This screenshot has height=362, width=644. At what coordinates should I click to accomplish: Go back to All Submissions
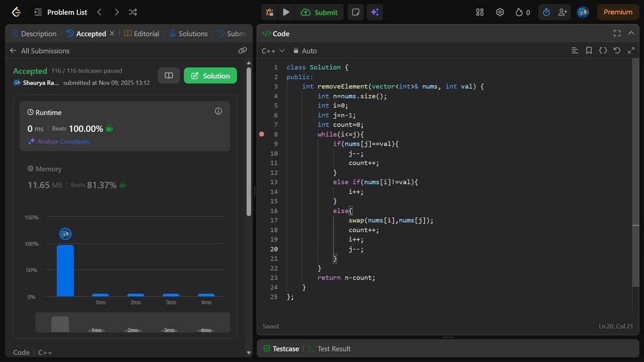tap(40, 50)
